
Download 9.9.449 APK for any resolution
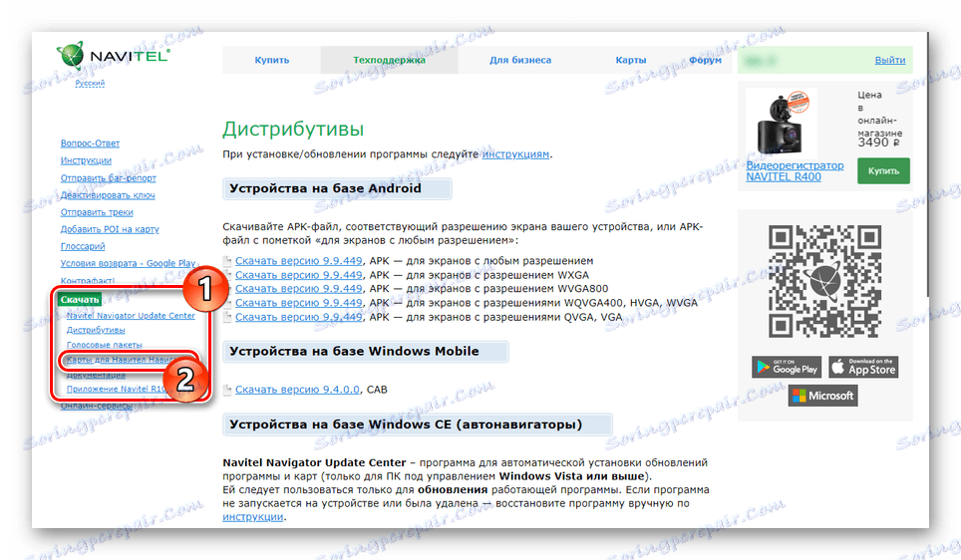point(298,261)
